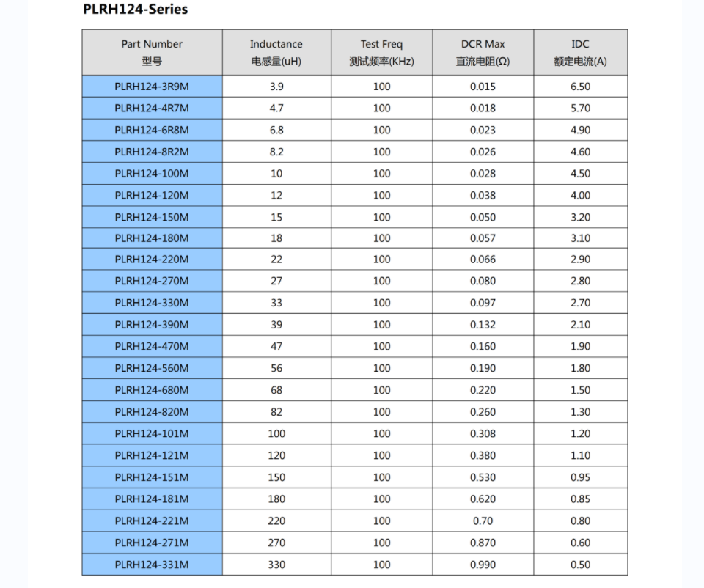The image size is (704, 588).
Task: Click the IDC column header
Action: [x=580, y=52]
